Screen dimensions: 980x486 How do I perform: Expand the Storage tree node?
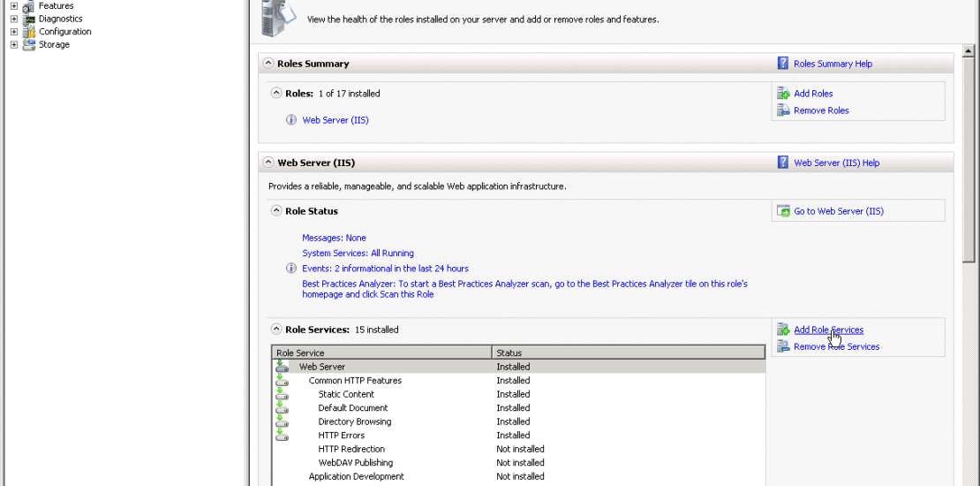14,45
